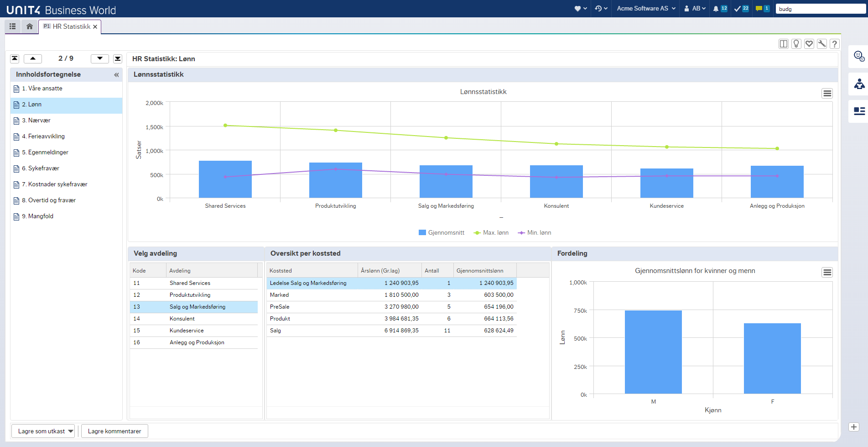Select the 'Ledelse Salg og Markedsføring' row
The width and height of the screenshot is (868, 447).
point(391,283)
